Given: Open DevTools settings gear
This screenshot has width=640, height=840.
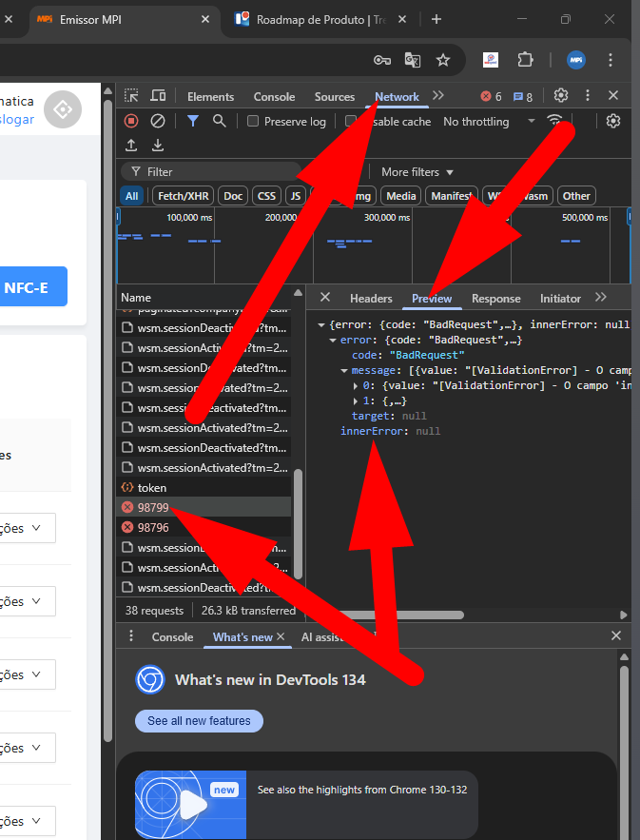Looking at the screenshot, I should pos(561,96).
